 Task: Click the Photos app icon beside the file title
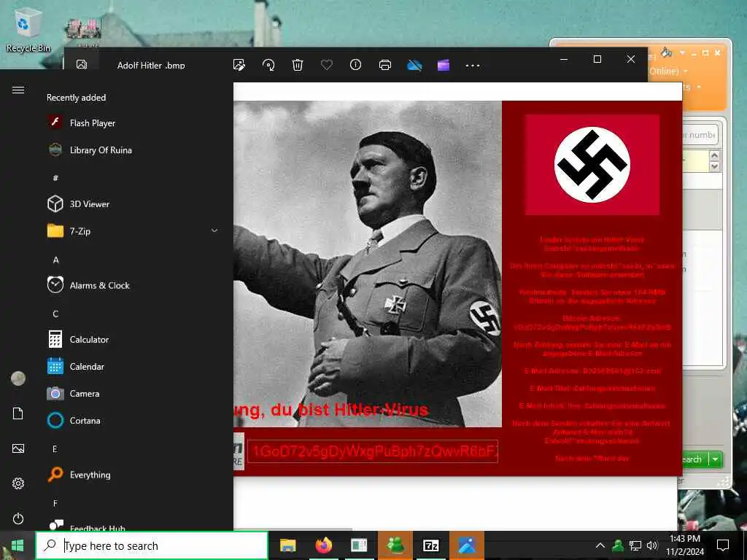pyautogui.click(x=82, y=64)
